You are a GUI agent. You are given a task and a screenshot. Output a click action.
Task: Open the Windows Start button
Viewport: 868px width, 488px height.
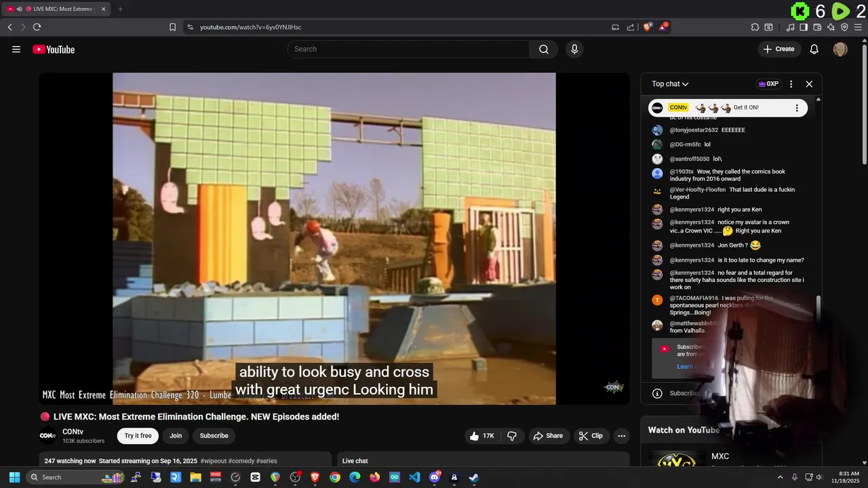click(14, 477)
